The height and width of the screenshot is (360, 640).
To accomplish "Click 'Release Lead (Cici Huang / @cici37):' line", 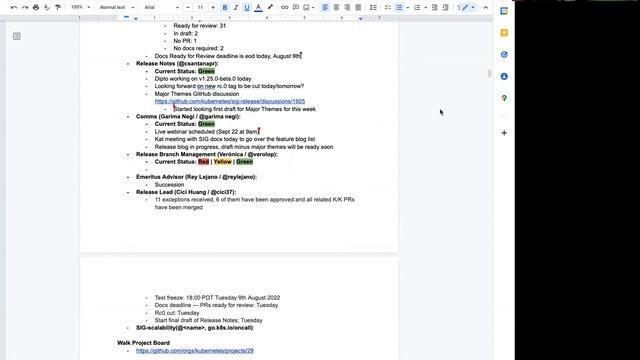I will (186, 192).
